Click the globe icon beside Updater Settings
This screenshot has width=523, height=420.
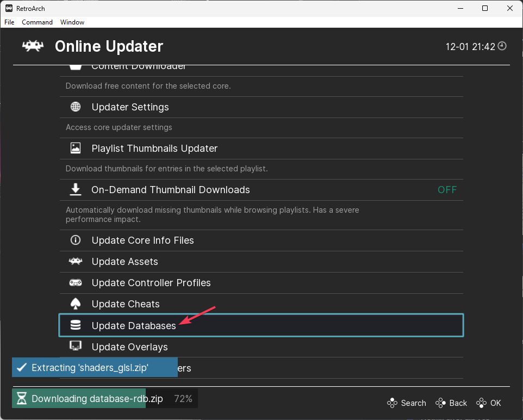click(x=76, y=107)
